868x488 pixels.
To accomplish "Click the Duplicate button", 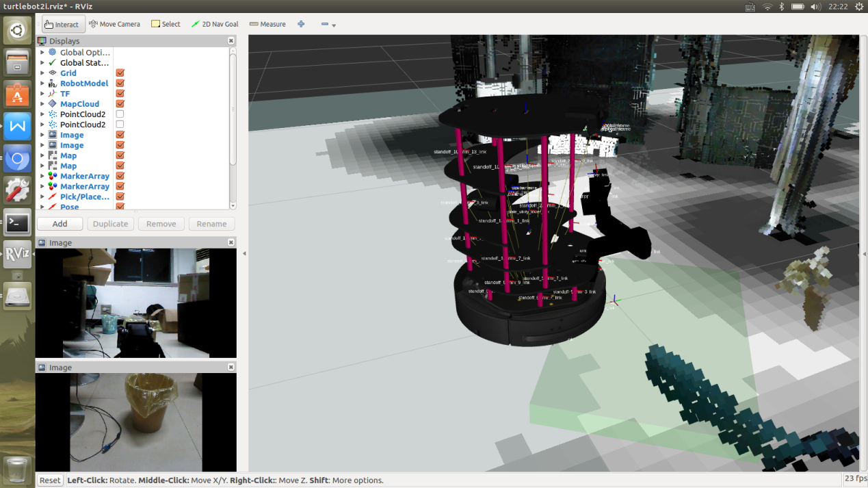I will pyautogui.click(x=110, y=224).
